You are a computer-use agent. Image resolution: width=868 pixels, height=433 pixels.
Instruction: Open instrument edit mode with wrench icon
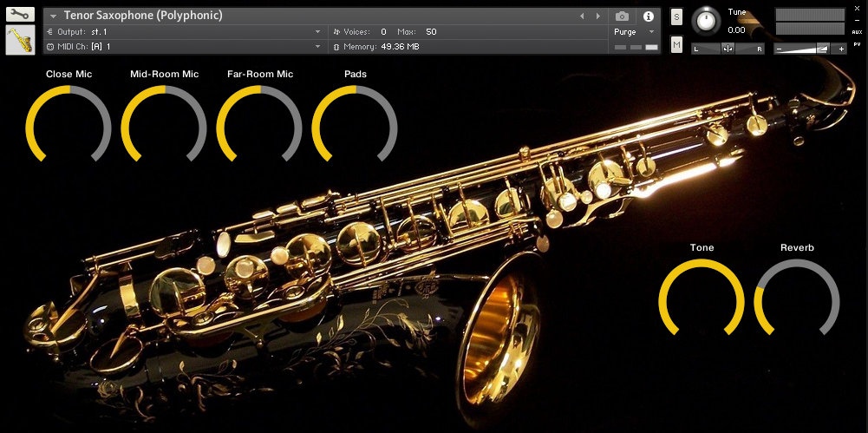click(x=20, y=15)
